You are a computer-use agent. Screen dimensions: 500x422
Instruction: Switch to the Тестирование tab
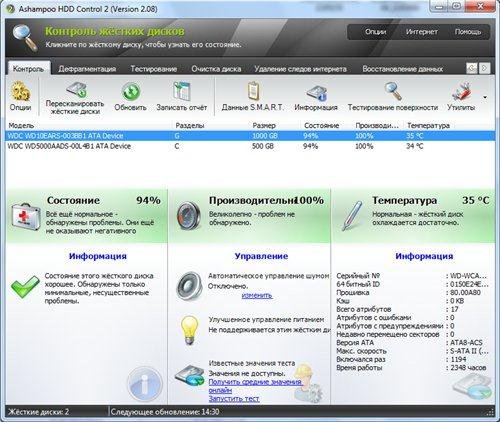click(154, 69)
